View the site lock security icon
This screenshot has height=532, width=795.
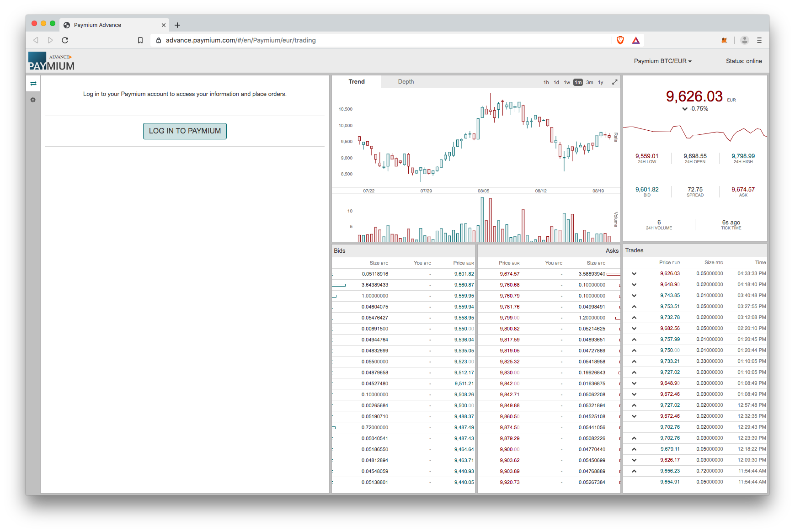coord(159,40)
